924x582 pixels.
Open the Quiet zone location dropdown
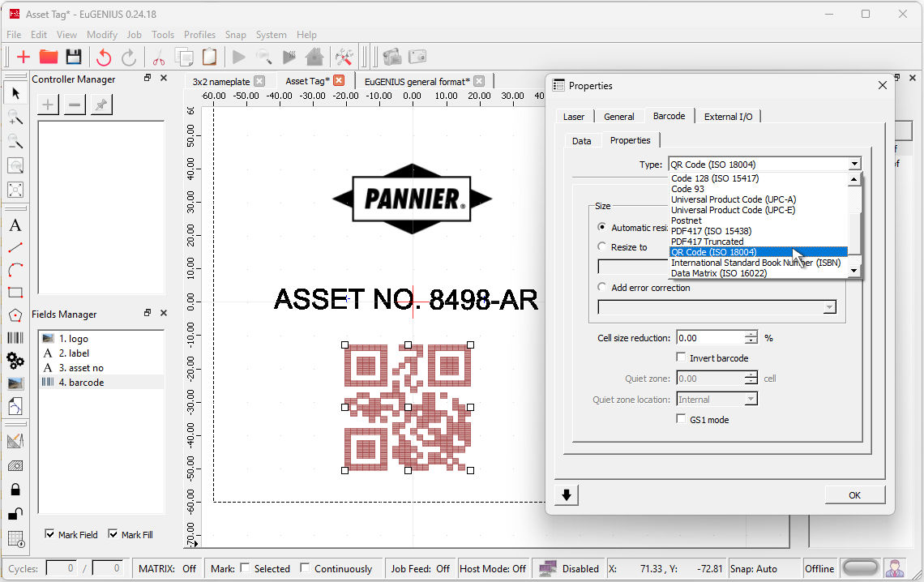point(751,400)
